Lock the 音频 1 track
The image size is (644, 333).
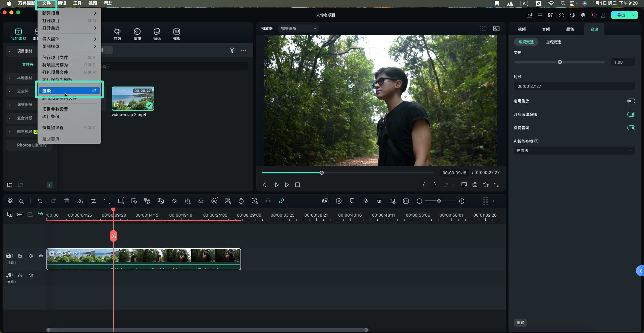20,275
